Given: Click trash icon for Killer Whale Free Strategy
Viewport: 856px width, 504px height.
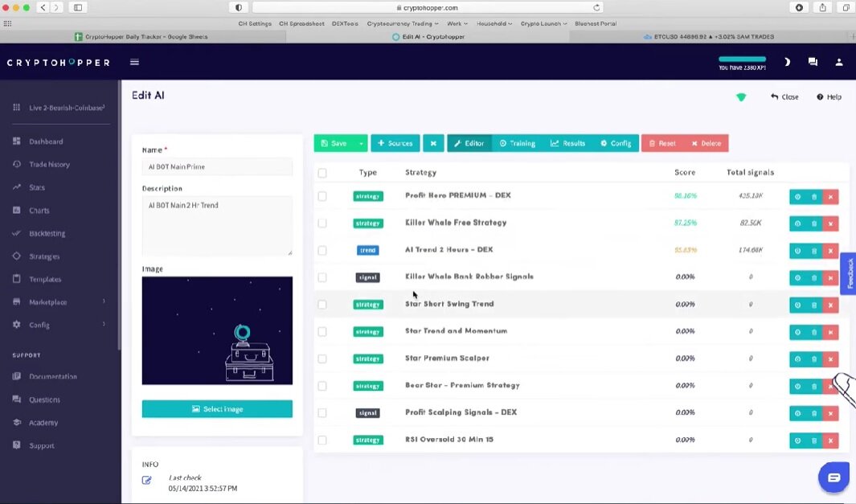Looking at the screenshot, I should tap(814, 223).
